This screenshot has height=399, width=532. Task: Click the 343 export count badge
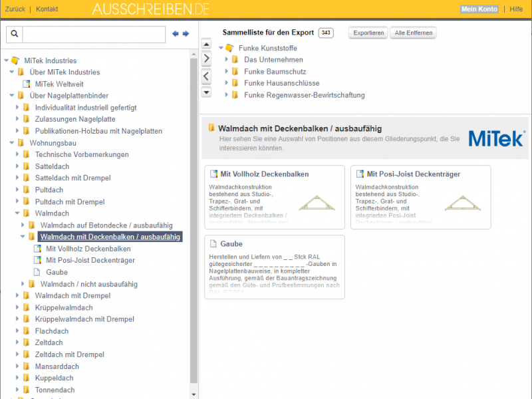pos(326,33)
